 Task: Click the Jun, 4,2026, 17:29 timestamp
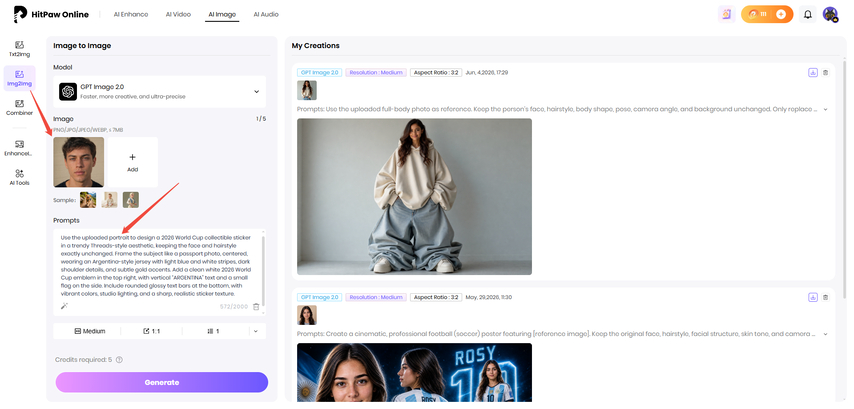[x=486, y=72]
